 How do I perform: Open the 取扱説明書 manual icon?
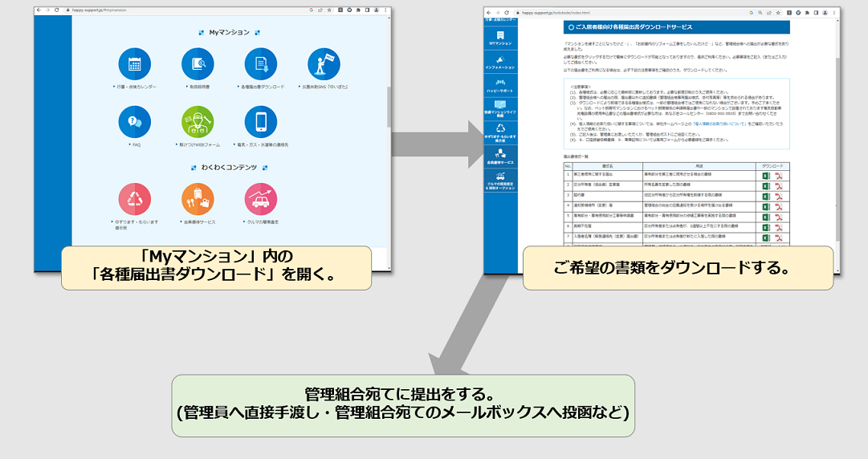coord(197,65)
